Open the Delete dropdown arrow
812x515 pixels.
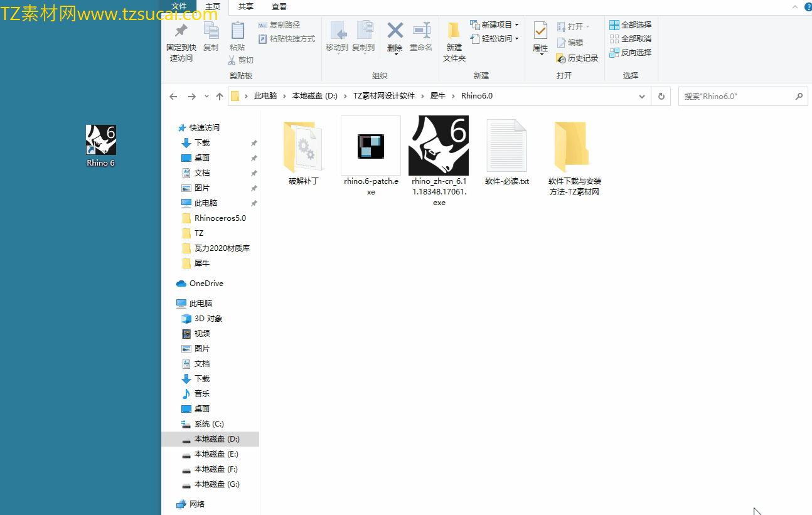(x=397, y=55)
